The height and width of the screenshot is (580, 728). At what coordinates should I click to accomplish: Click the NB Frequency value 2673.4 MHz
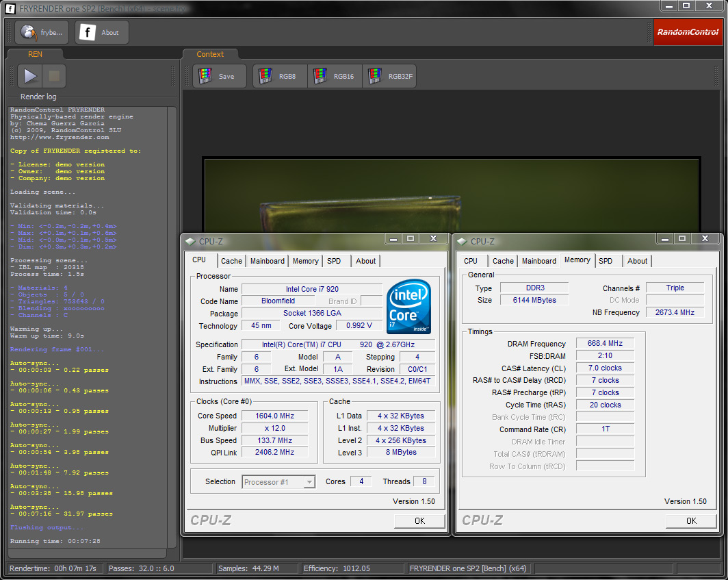click(x=675, y=313)
